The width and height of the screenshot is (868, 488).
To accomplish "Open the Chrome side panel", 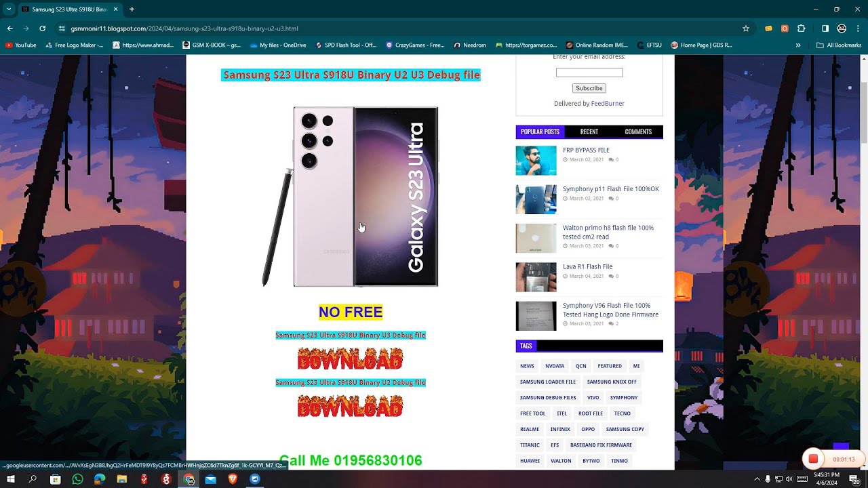I will pyautogui.click(x=825, y=28).
